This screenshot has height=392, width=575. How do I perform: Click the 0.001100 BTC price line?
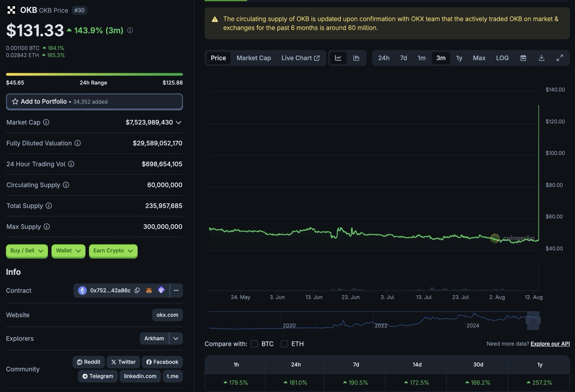[x=35, y=48]
